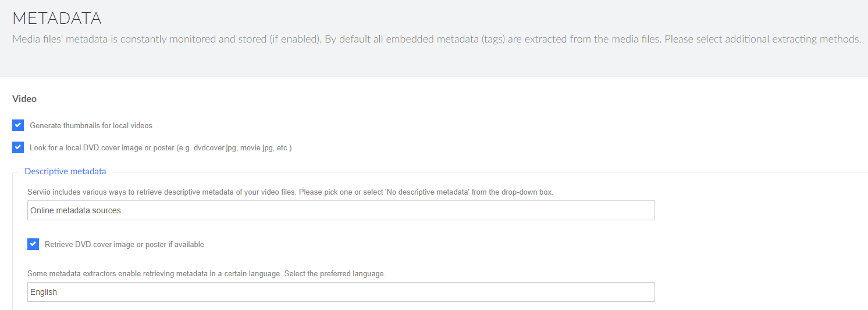Click the METADATA page heading
The image size is (868, 310).
tap(57, 18)
